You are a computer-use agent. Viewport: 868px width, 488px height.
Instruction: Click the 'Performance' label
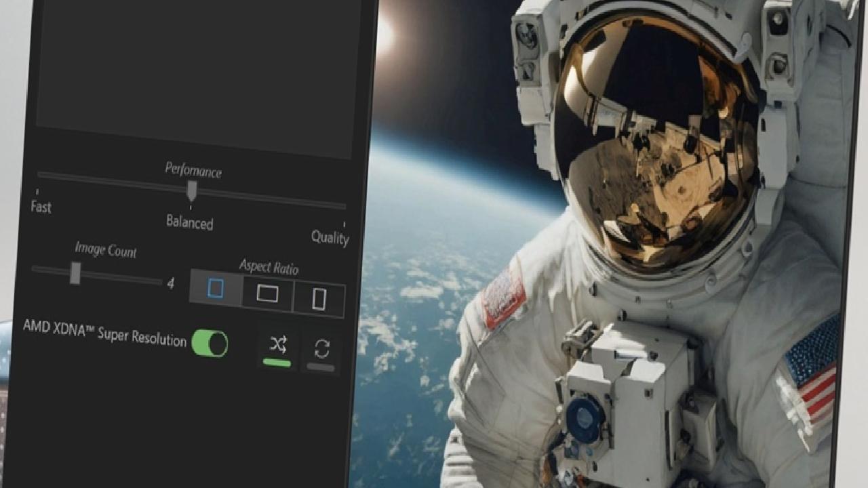[193, 170]
